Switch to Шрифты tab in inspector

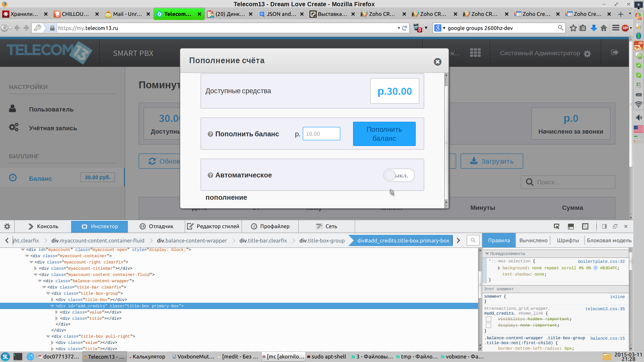(x=568, y=240)
